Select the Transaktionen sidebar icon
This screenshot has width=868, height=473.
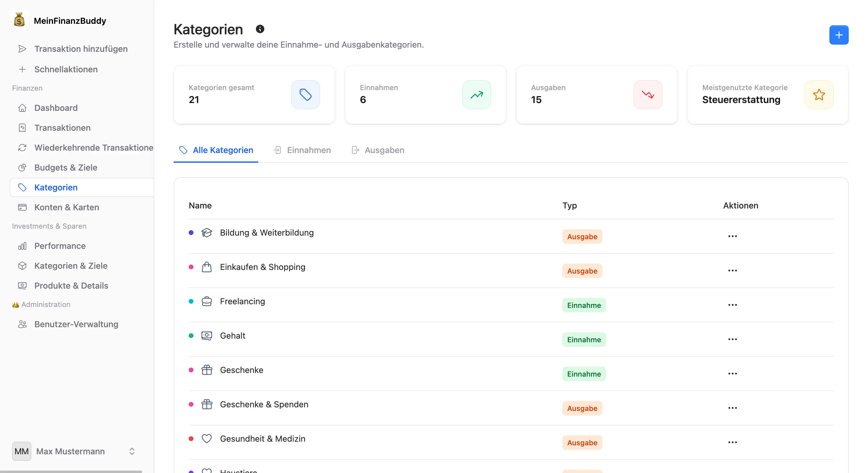[x=22, y=127]
